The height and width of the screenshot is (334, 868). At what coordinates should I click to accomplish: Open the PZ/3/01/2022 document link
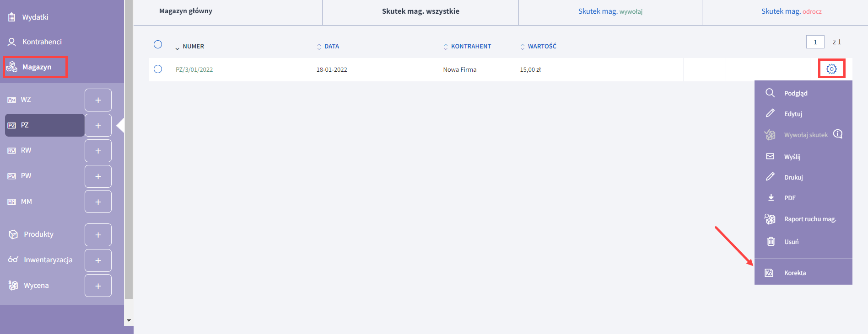[x=194, y=69]
